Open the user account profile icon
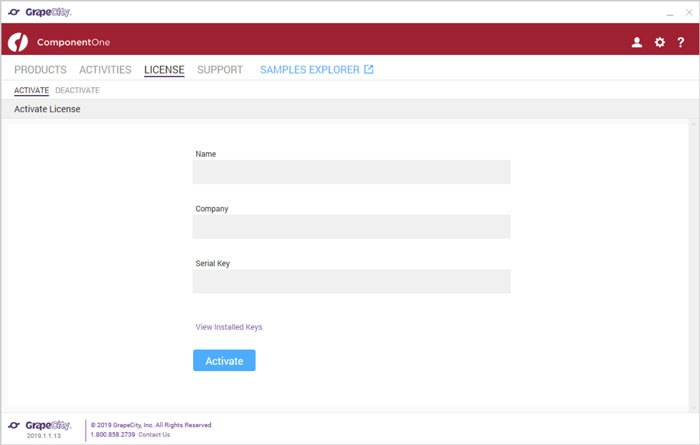Viewport: 700px width, 445px height. pos(637,42)
